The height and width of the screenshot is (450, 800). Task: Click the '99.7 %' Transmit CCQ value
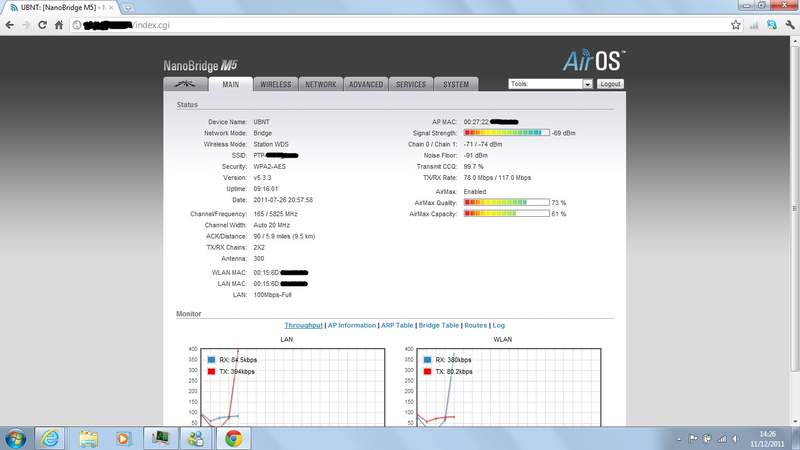(473, 166)
